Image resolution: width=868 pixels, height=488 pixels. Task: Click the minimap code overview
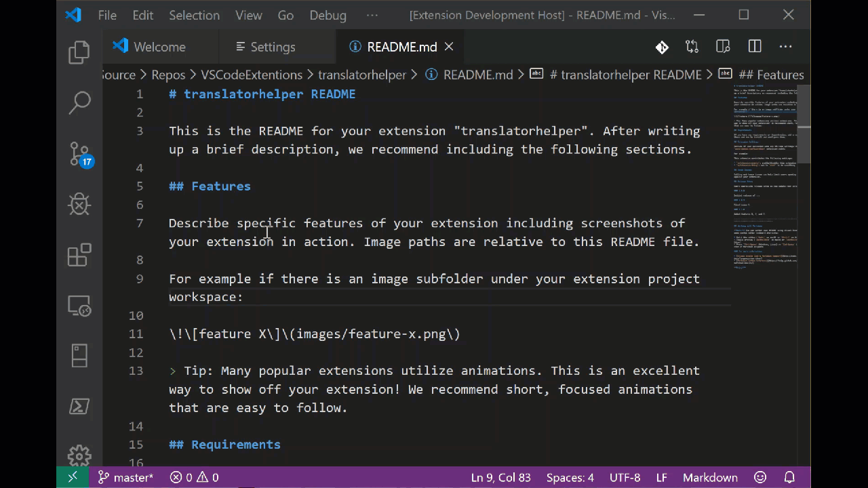click(x=765, y=176)
